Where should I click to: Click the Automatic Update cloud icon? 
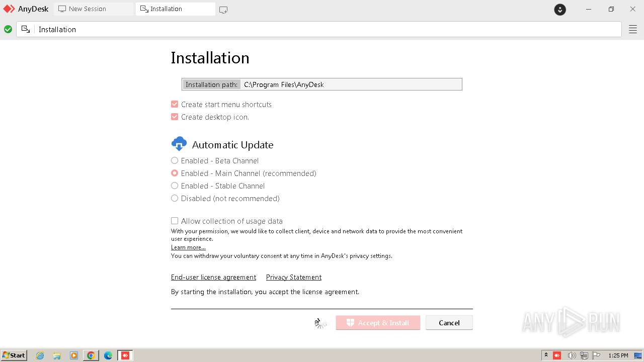coord(179,144)
